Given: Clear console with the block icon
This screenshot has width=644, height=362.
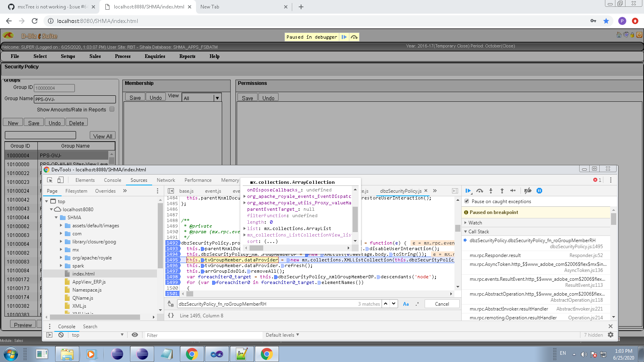Looking at the screenshot, I should [x=61, y=335].
